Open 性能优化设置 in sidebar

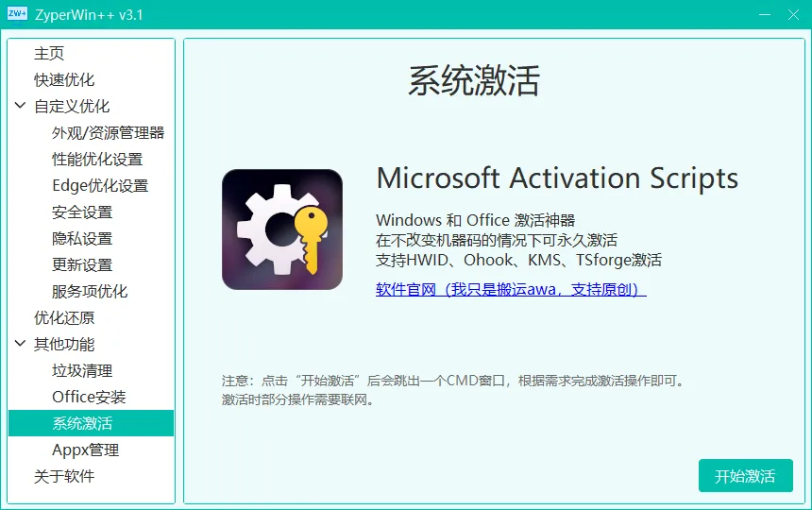click(97, 160)
